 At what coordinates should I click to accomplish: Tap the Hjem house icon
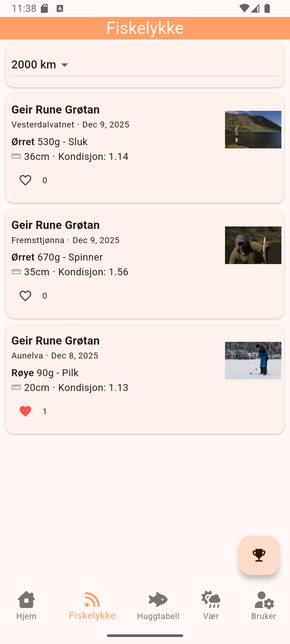coord(26,599)
